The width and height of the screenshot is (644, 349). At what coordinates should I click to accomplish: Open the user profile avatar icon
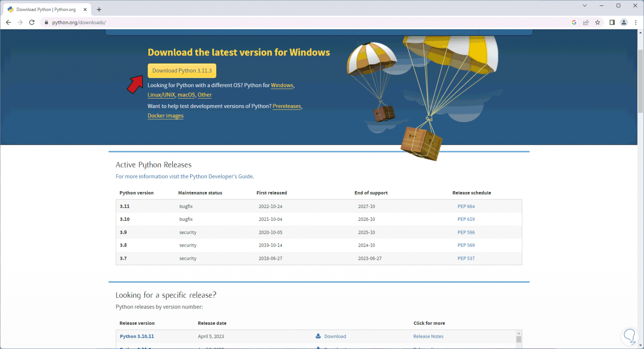624,23
